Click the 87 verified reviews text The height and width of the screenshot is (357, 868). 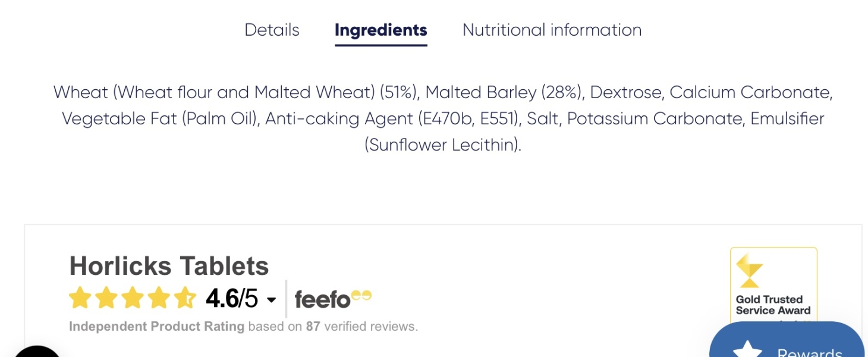(361, 327)
